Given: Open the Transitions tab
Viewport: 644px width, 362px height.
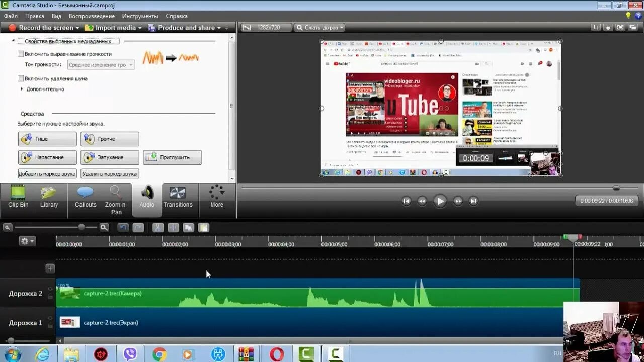Looking at the screenshot, I should coord(178,197).
